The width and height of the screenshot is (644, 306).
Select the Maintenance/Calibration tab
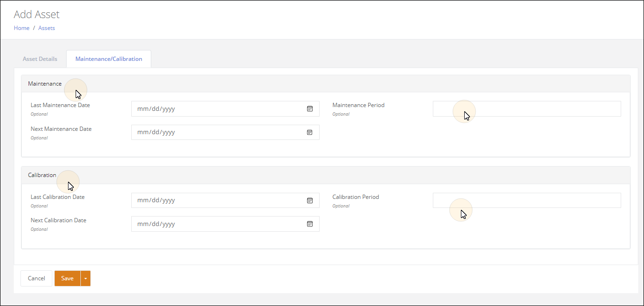coord(108,59)
